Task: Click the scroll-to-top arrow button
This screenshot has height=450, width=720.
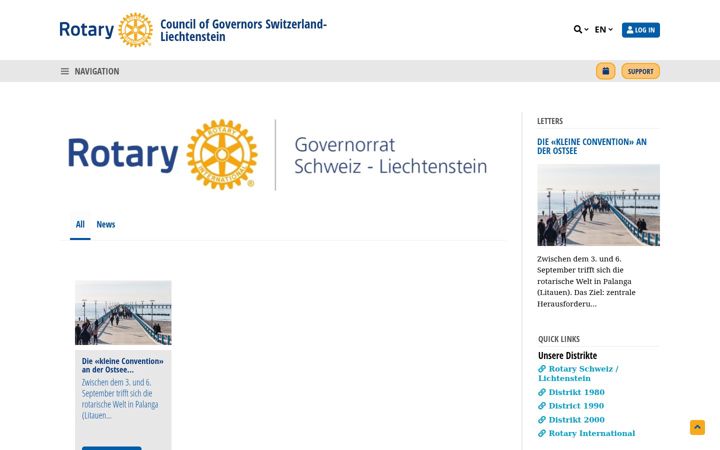Action: [697, 427]
